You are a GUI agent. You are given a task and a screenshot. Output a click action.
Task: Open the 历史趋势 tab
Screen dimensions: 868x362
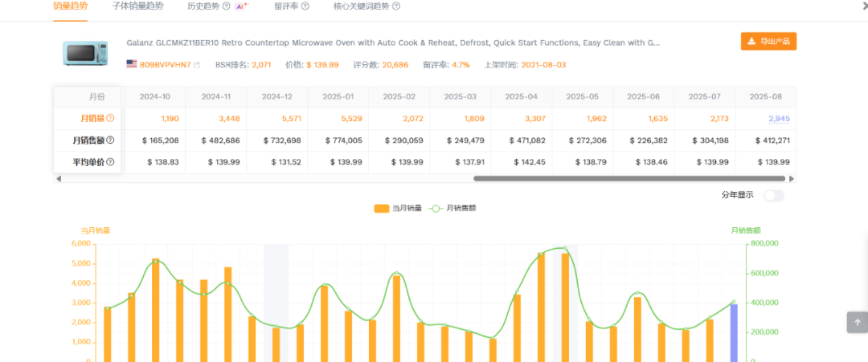coord(203,6)
